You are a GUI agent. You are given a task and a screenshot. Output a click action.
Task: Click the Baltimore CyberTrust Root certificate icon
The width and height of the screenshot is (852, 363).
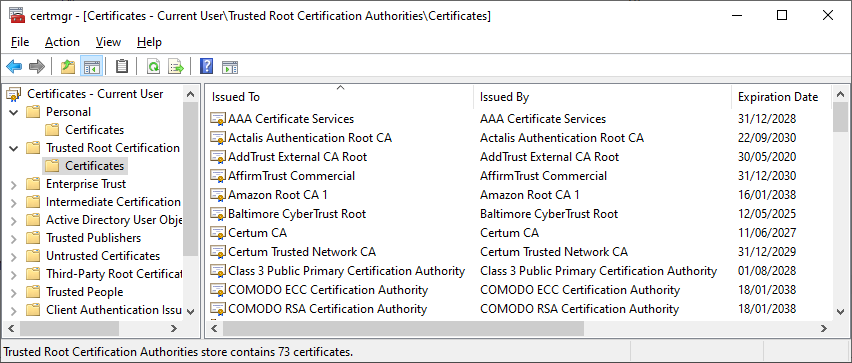[x=218, y=214]
